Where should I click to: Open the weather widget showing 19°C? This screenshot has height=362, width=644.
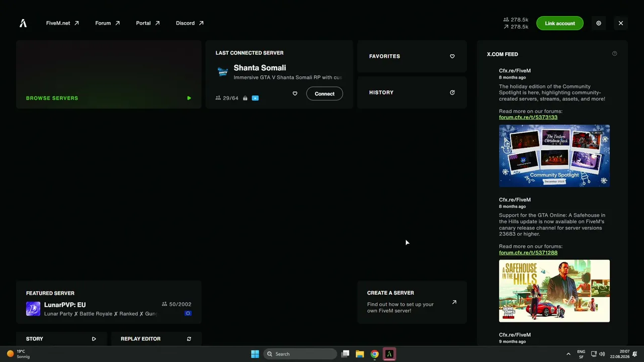click(x=18, y=354)
